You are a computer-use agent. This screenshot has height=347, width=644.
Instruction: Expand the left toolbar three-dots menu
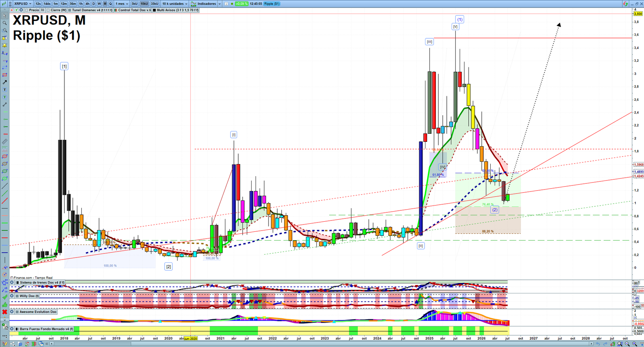tap(4, 336)
